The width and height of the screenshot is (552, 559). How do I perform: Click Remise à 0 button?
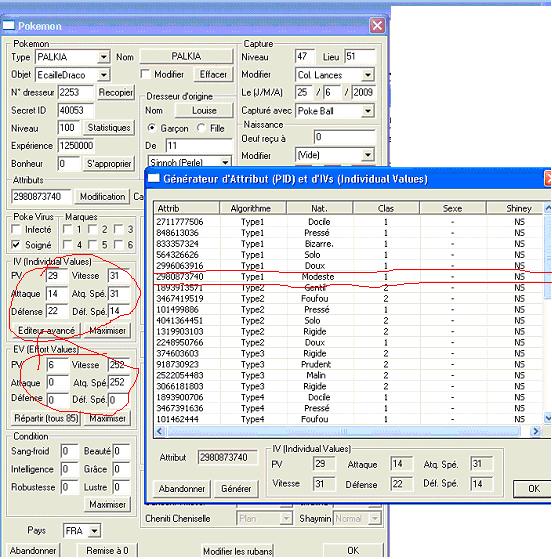tap(107, 550)
